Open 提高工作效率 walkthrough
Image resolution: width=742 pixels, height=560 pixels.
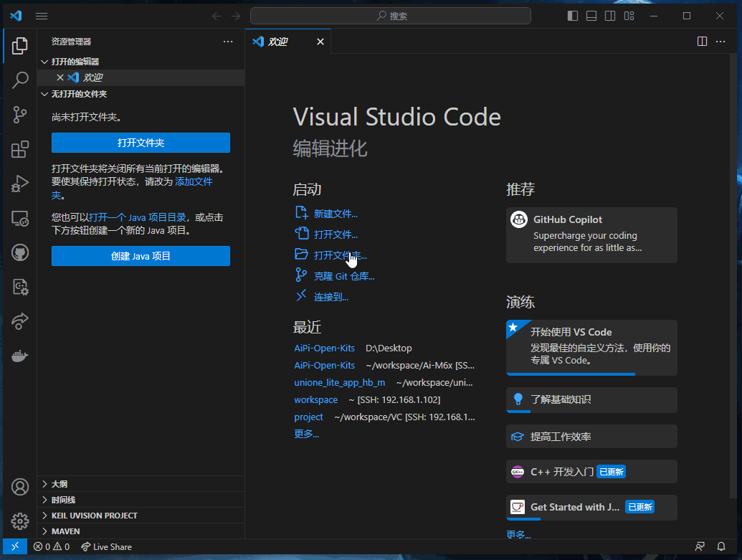click(591, 437)
